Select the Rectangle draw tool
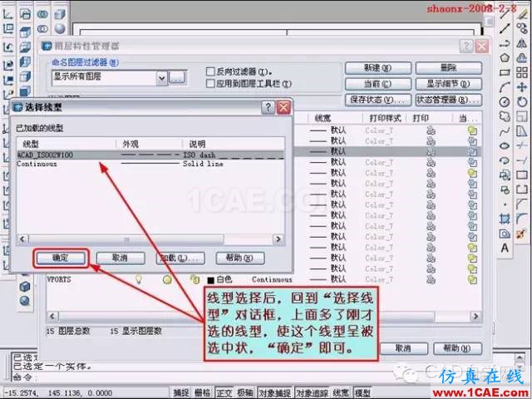 pyautogui.click(x=505, y=72)
